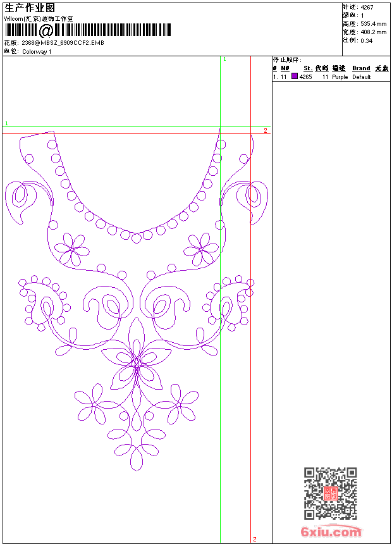Click the purple thread color swatch
392x544 pixels.
click(295, 77)
